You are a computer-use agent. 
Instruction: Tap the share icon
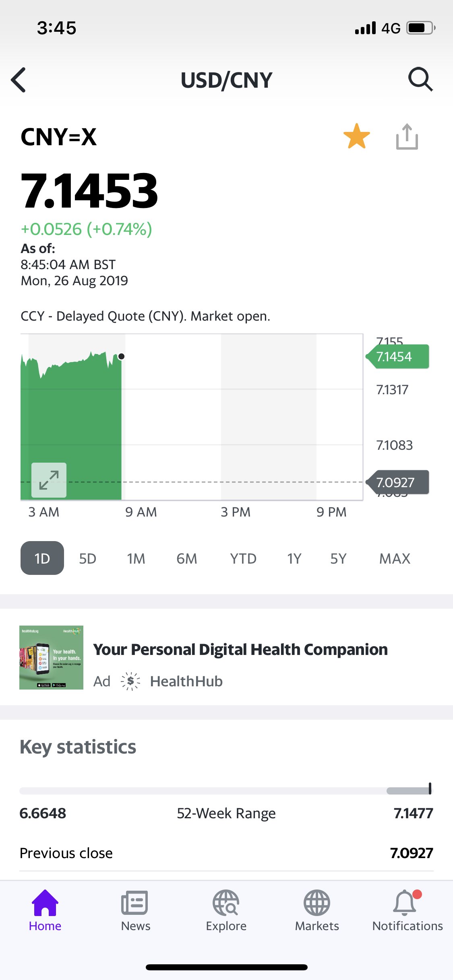[x=407, y=137]
